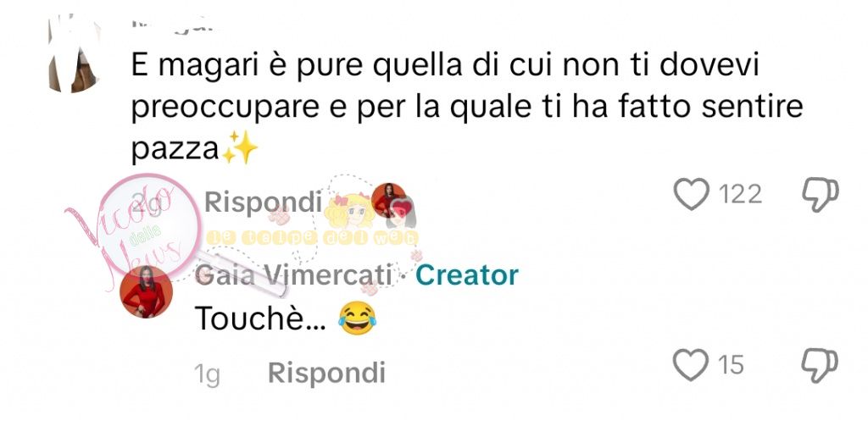Image resolution: width=868 pixels, height=421 pixels.
Task: Like Gaia Vimercati's 'Touchè' reply
Action: click(x=691, y=365)
